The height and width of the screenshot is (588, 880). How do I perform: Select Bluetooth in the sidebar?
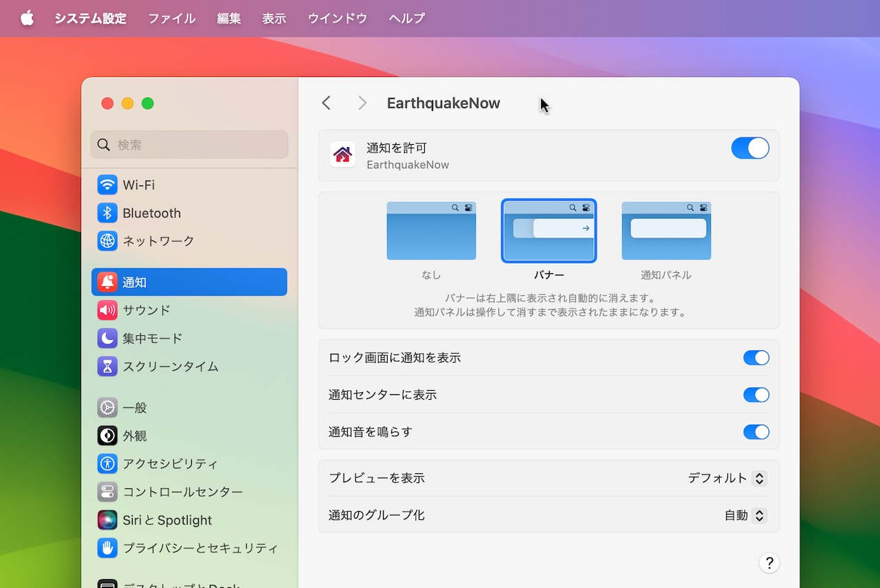tap(189, 213)
